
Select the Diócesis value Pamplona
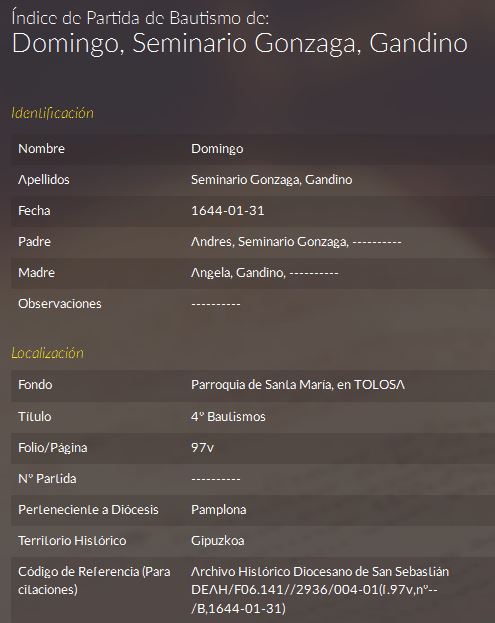(x=218, y=510)
